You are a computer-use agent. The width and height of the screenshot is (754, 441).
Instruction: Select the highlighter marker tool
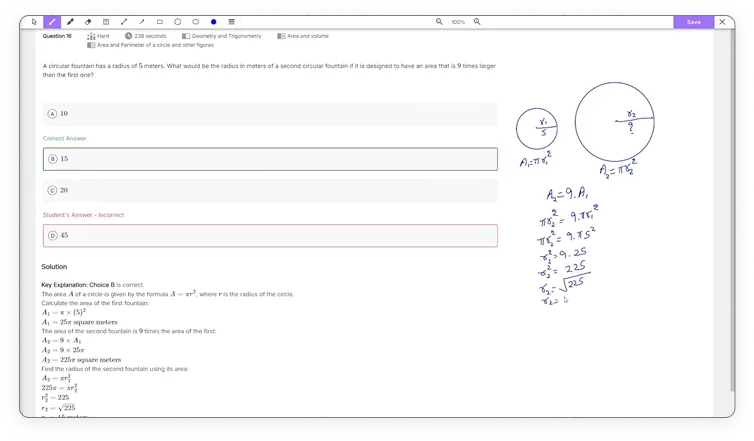(70, 22)
